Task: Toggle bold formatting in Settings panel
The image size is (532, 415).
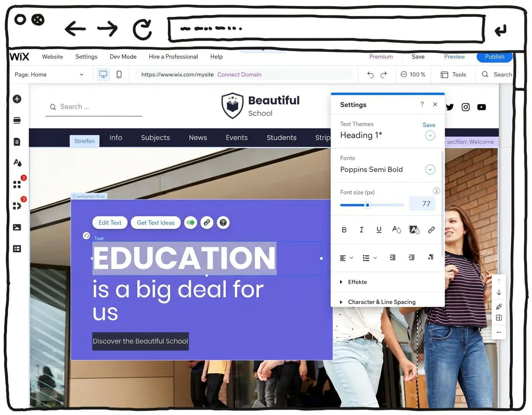Action: click(344, 229)
